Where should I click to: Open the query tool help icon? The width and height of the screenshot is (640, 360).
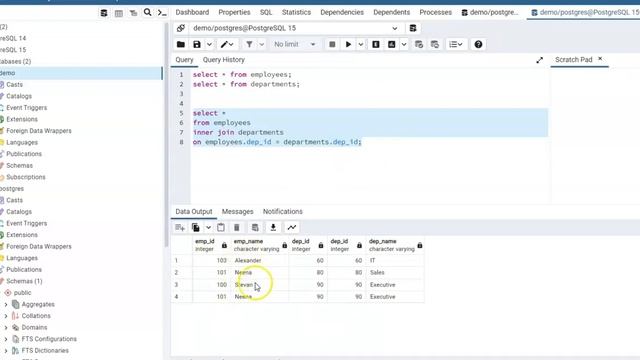click(x=478, y=44)
